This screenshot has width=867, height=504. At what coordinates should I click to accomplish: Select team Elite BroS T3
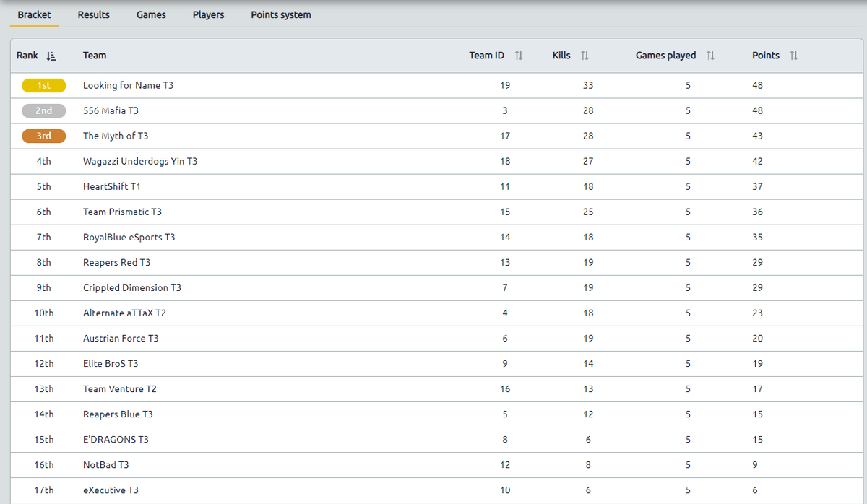click(111, 363)
